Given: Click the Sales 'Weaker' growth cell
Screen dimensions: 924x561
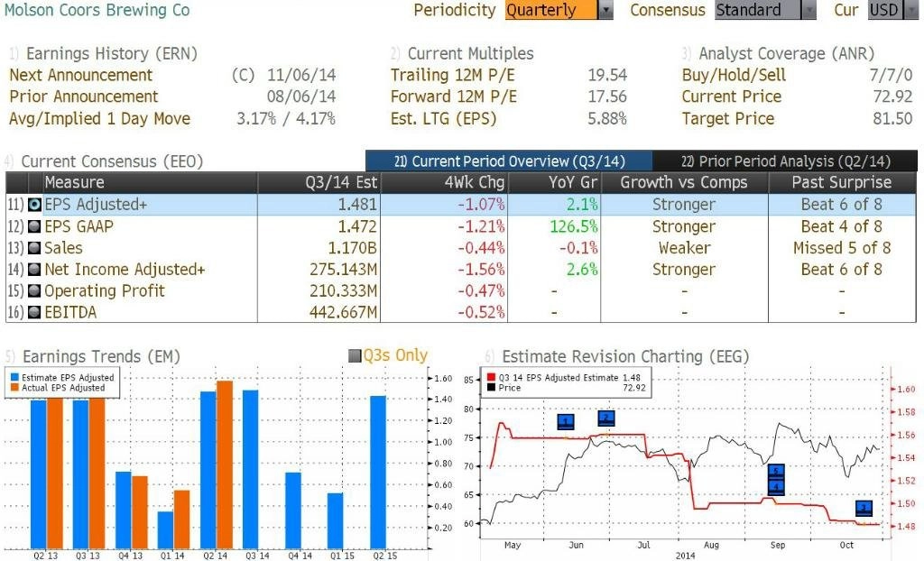Looking at the screenshot, I should [x=684, y=248].
